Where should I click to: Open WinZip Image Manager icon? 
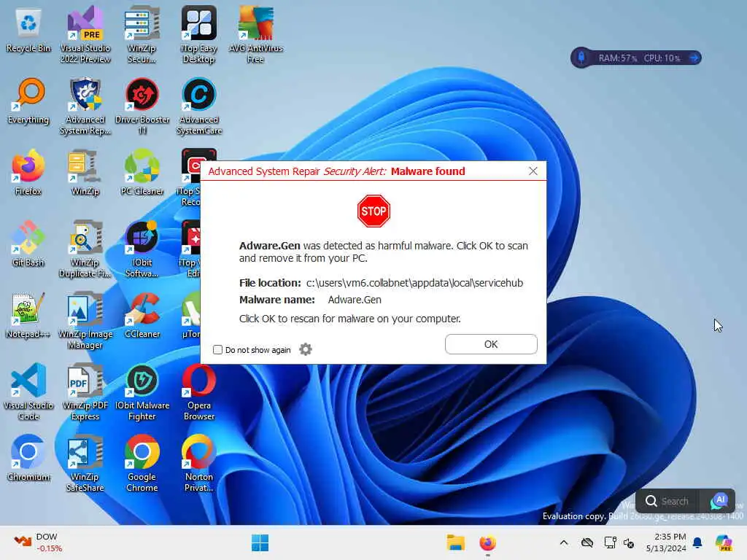(85, 320)
